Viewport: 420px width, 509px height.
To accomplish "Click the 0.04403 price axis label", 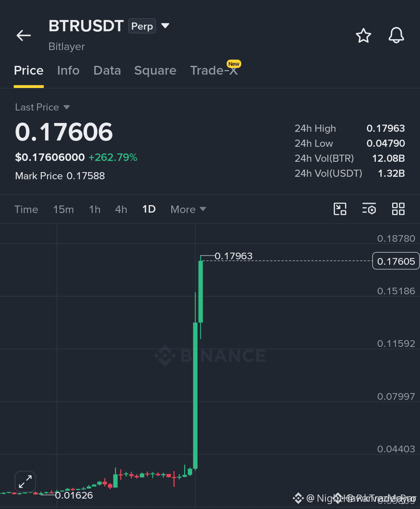I will (x=396, y=449).
